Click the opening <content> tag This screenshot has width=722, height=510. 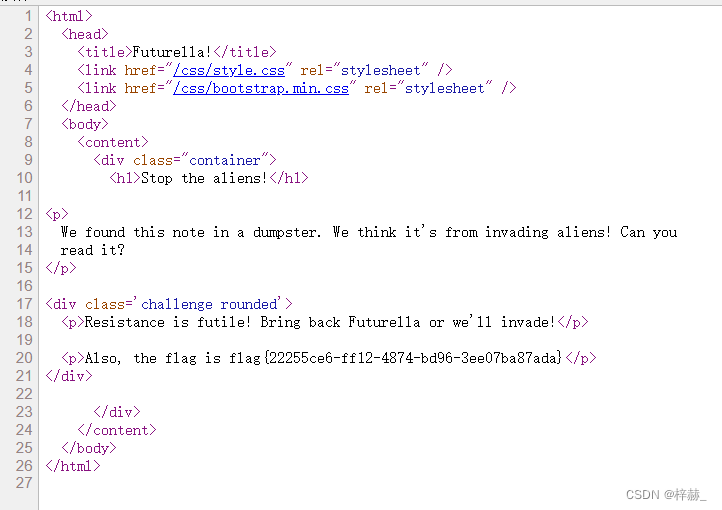[113, 142]
